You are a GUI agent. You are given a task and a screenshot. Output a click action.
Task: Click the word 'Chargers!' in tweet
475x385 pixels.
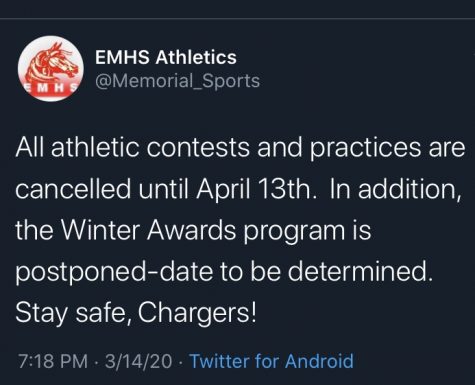(x=197, y=314)
